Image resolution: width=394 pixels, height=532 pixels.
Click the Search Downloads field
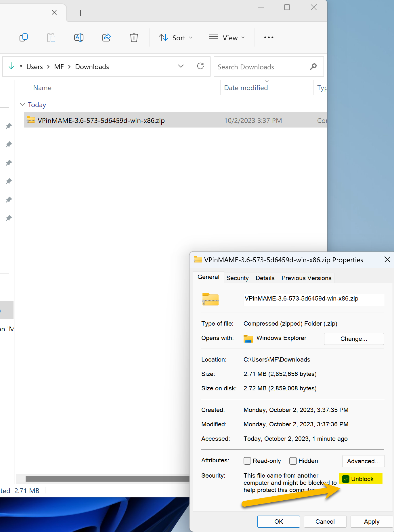coord(269,67)
